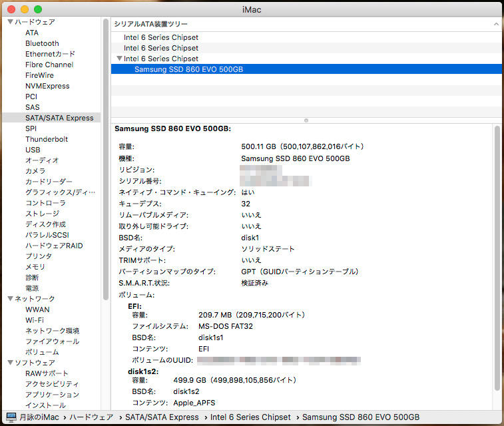This screenshot has height=426, width=504.
Task: Collapse the ハードウェア section
Action: click(x=10, y=22)
